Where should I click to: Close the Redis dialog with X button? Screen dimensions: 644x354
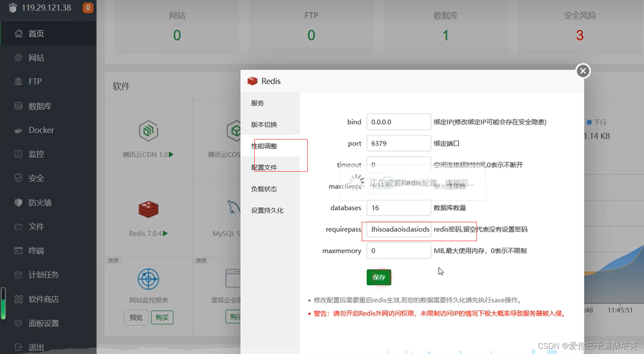[583, 71]
